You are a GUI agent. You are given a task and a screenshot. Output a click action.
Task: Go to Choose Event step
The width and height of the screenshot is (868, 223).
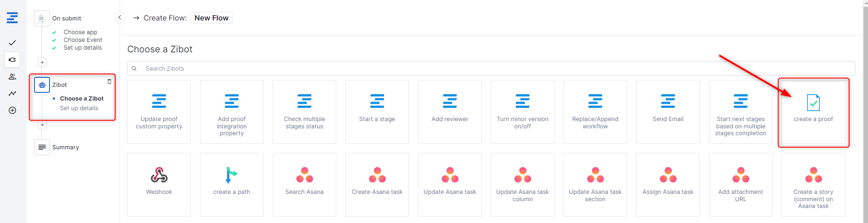83,40
